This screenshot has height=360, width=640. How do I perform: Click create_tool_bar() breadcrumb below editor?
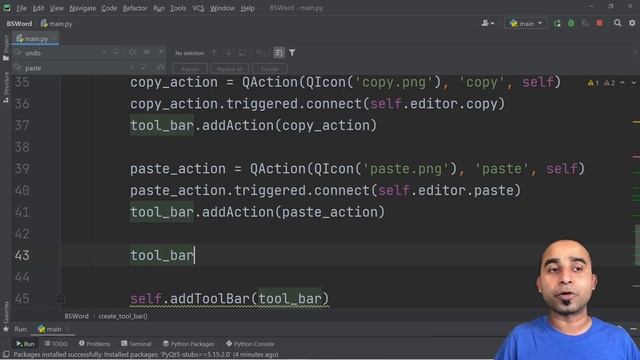(x=123, y=316)
